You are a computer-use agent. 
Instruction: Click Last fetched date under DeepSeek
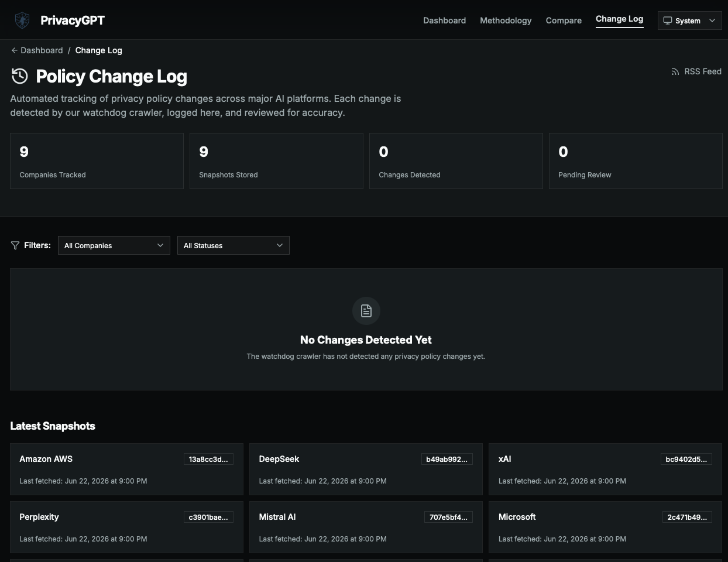click(x=323, y=481)
